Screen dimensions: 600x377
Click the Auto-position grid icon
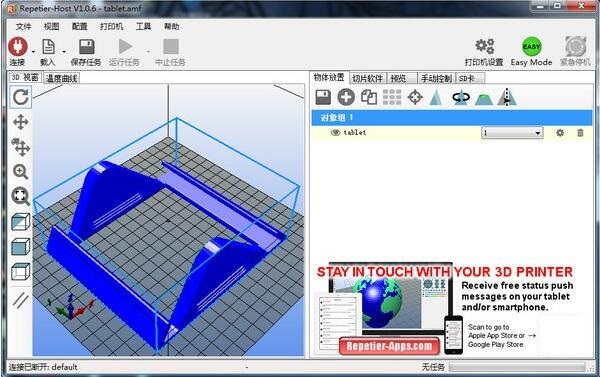point(392,97)
